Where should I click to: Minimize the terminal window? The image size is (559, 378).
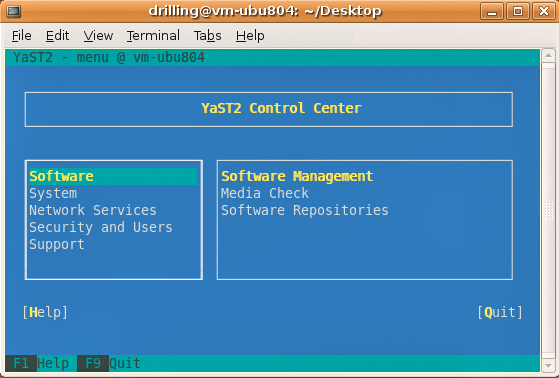(492, 11)
